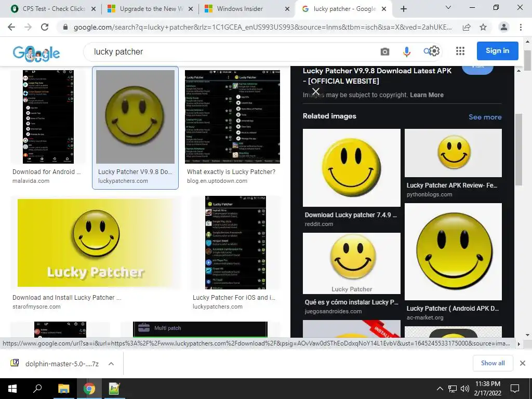Screen dimensions: 532x399
Task: Share this page via the share icon
Action: [467, 27]
